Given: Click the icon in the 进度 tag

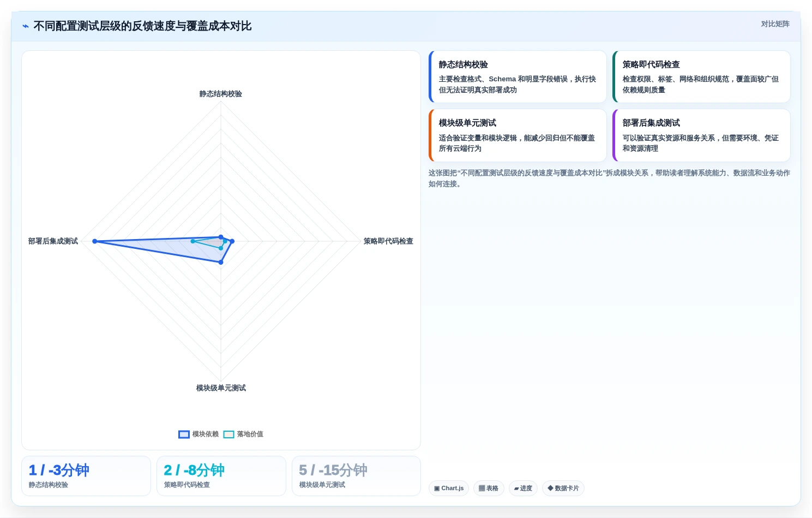Looking at the screenshot, I should point(516,489).
